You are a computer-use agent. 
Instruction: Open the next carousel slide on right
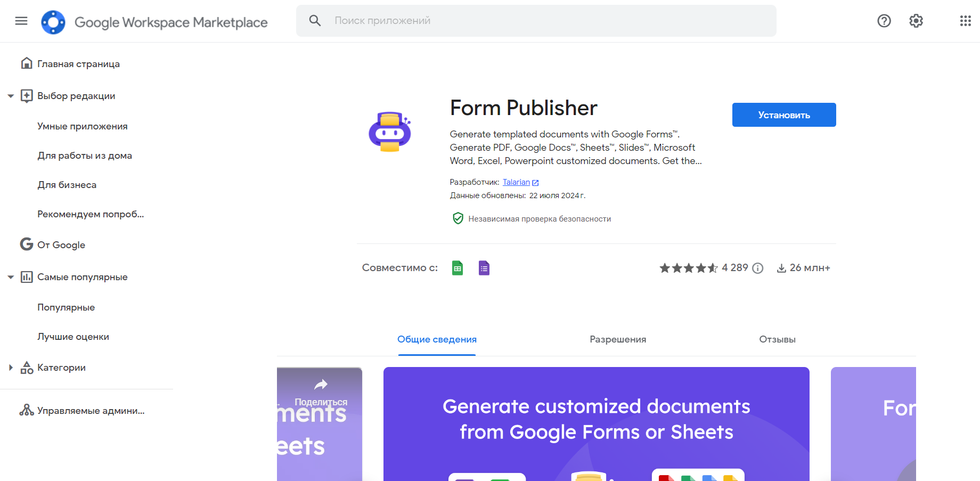tap(873, 424)
